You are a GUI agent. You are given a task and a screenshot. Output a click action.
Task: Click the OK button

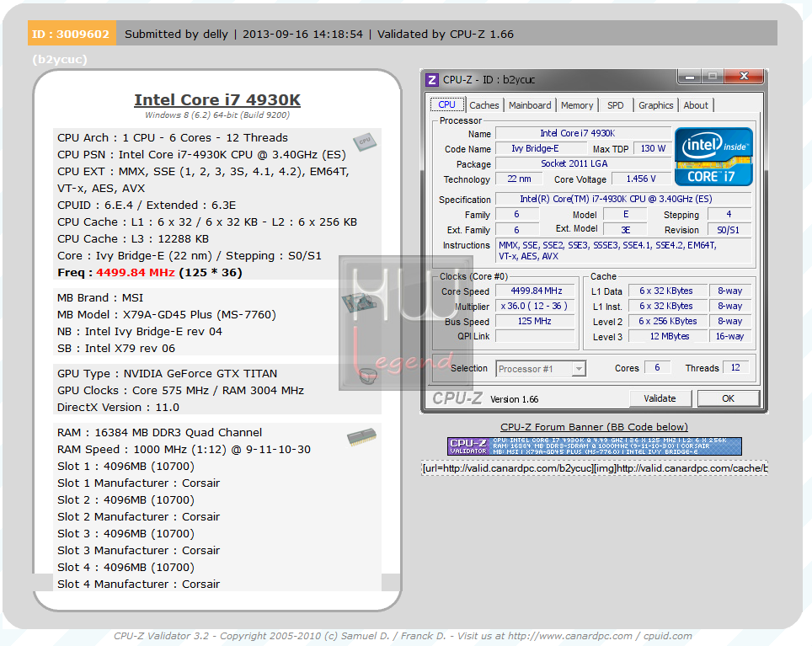click(728, 398)
